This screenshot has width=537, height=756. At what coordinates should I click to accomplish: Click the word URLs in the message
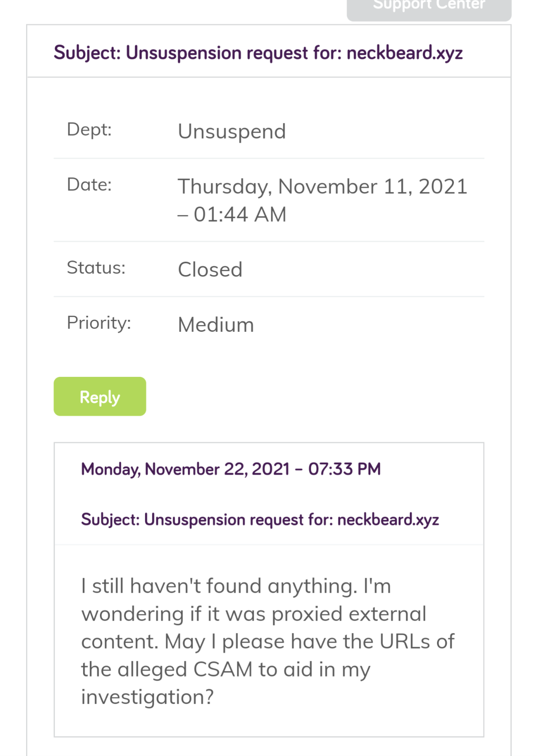(x=405, y=641)
